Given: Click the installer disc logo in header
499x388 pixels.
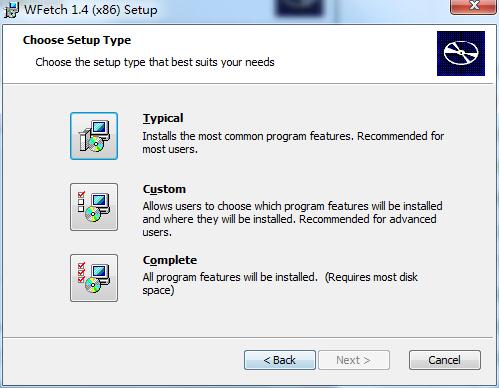Looking at the screenshot, I should click(x=461, y=53).
